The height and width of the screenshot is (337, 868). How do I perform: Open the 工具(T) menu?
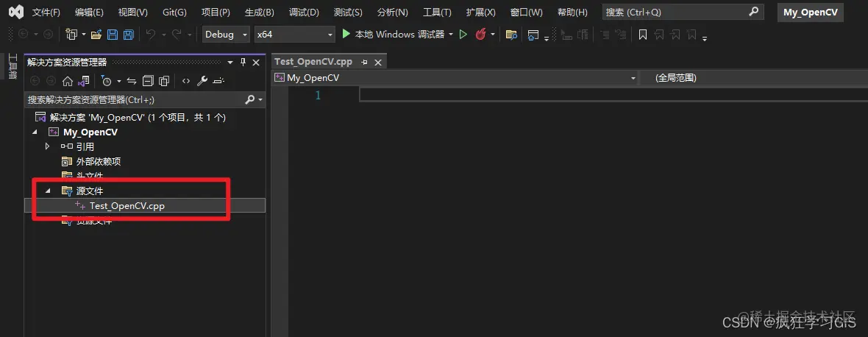437,13
